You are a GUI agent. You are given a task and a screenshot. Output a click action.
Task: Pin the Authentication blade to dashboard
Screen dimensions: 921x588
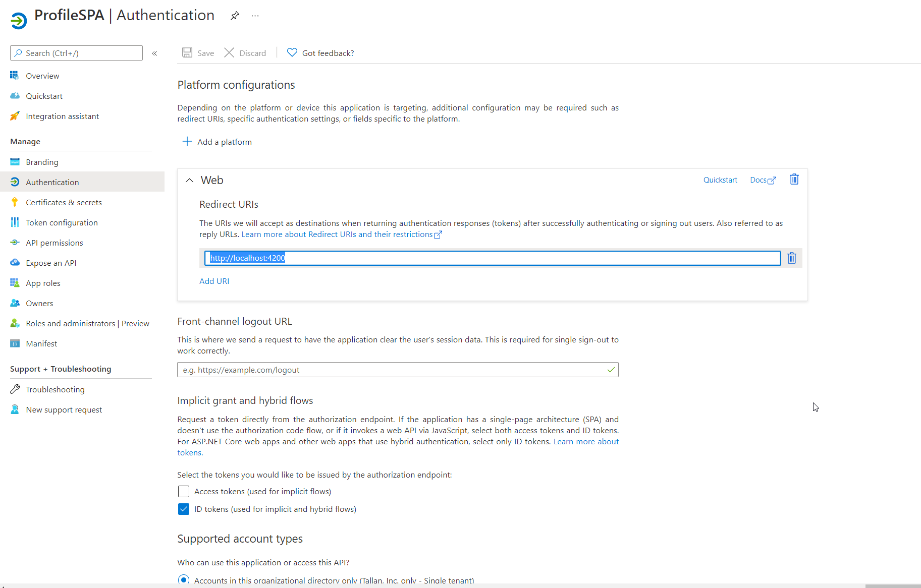click(x=234, y=16)
